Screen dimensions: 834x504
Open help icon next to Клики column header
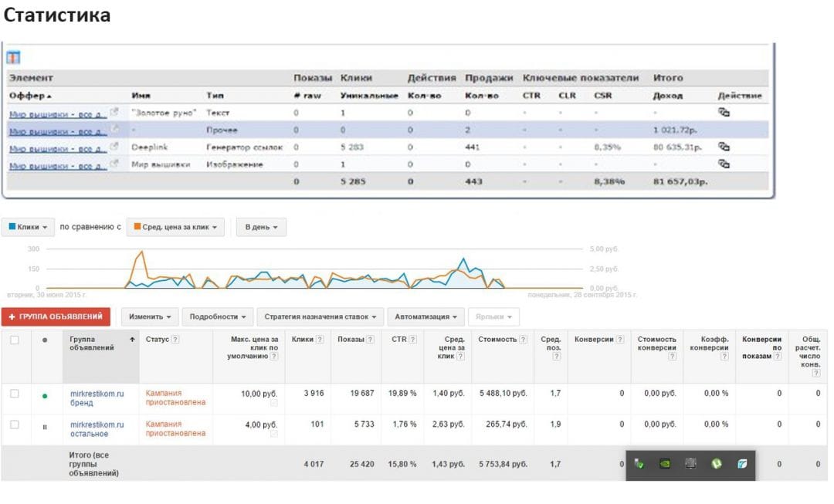[320, 339]
